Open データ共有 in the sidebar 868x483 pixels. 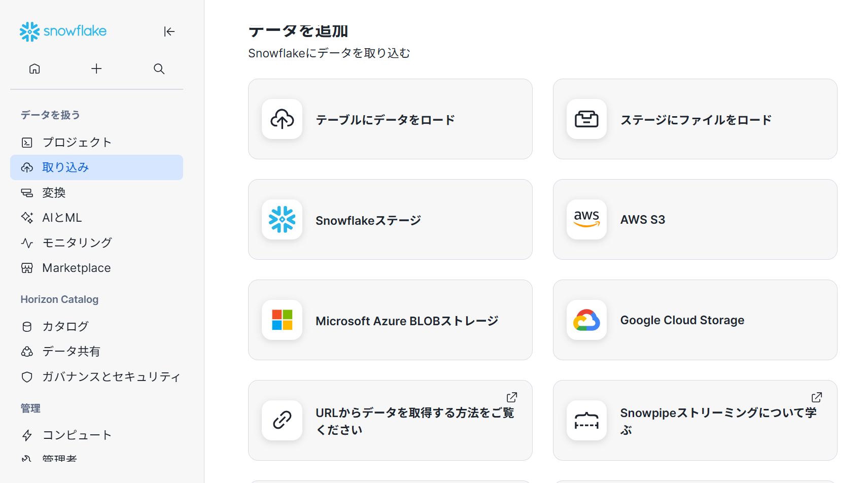[96, 352]
